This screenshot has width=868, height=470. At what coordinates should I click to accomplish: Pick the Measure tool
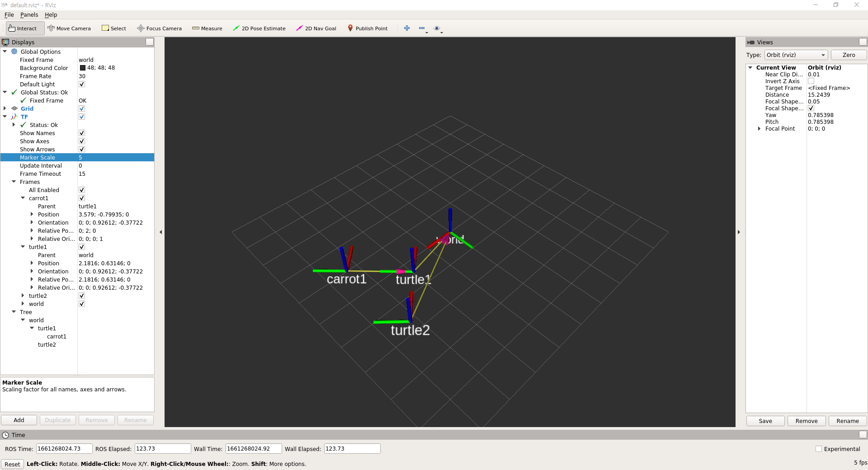pyautogui.click(x=207, y=28)
